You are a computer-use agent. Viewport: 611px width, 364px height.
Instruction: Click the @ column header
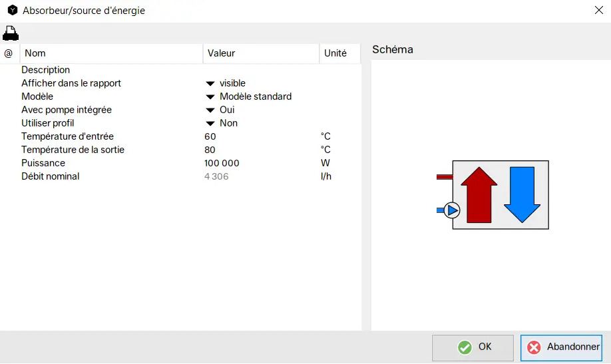point(9,53)
